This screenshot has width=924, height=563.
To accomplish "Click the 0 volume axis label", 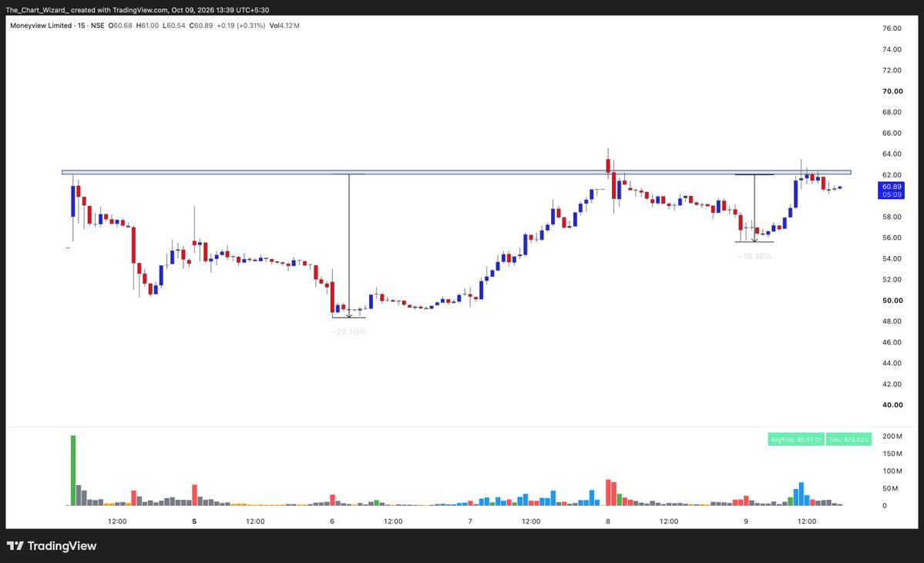I will (884, 506).
